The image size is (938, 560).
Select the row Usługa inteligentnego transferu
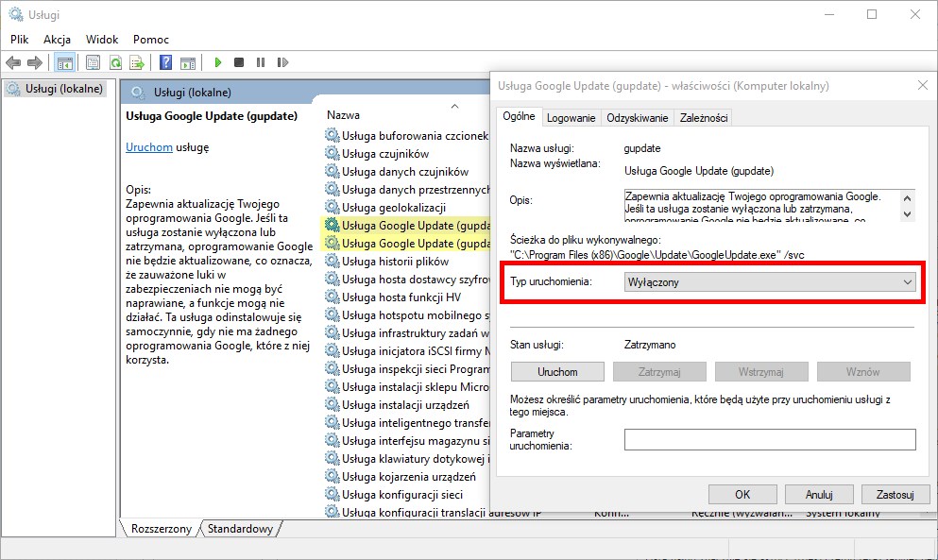coord(407,423)
